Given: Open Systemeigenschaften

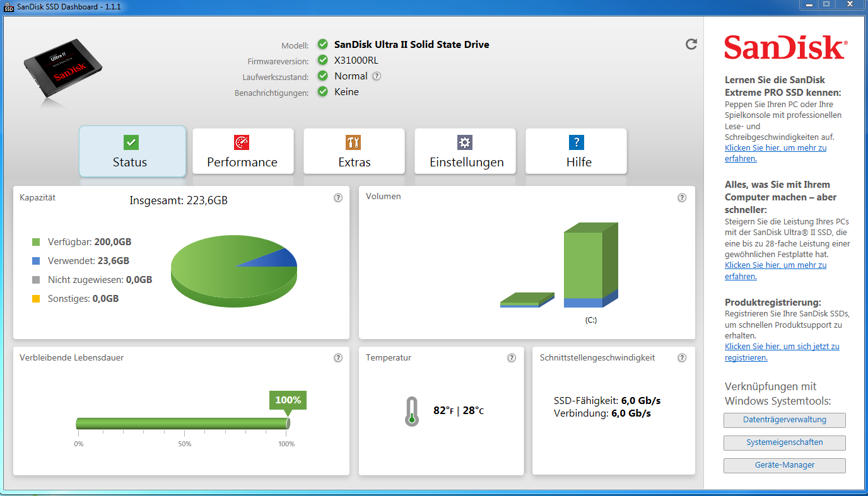Looking at the screenshot, I should [x=785, y=442].
